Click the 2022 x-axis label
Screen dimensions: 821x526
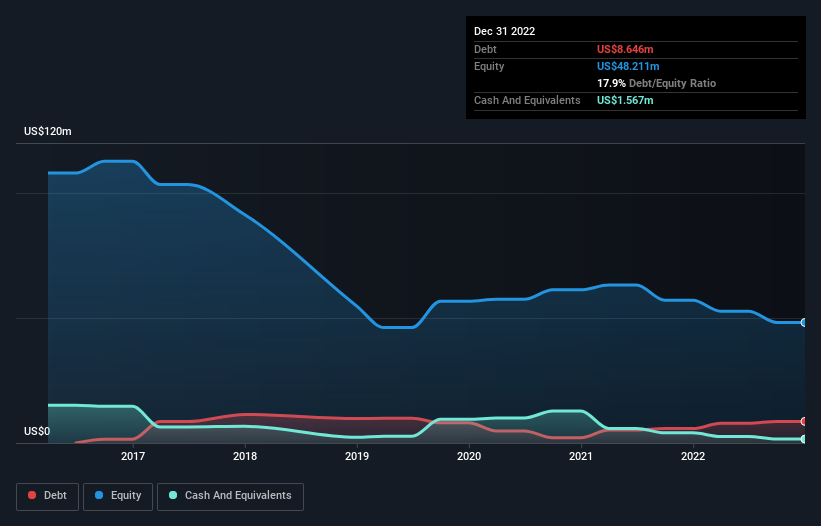pos(693,456)
